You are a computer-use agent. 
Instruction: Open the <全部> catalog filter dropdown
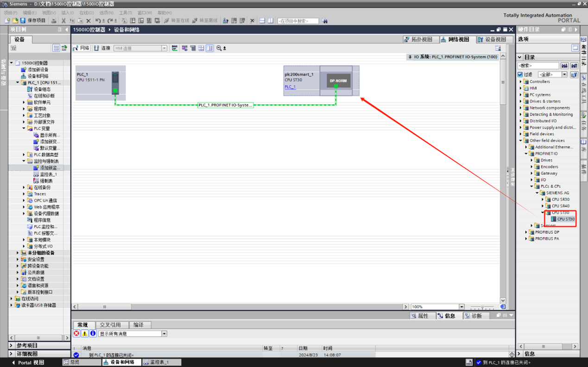click(564, 75)
